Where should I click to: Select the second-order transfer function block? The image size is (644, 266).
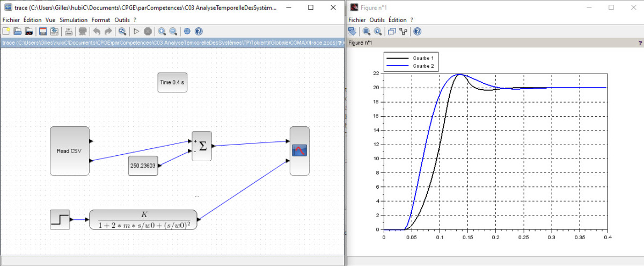(x=143, y=220)
